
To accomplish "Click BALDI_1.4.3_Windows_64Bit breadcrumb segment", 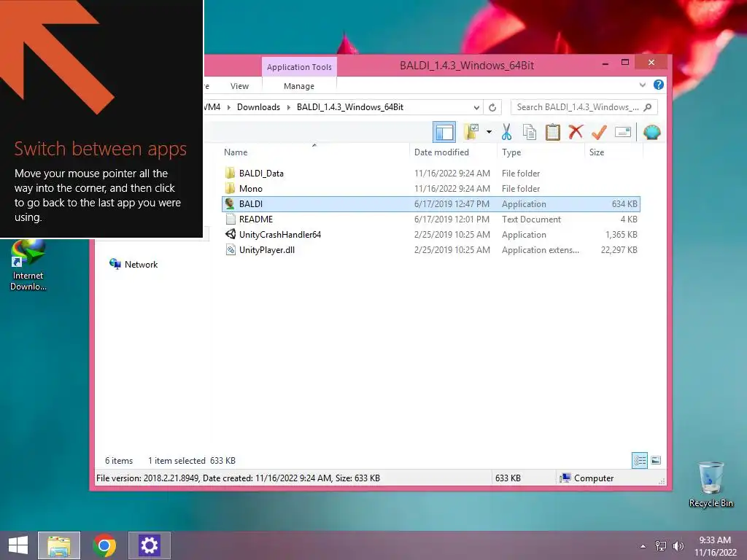I will (349, 107).
